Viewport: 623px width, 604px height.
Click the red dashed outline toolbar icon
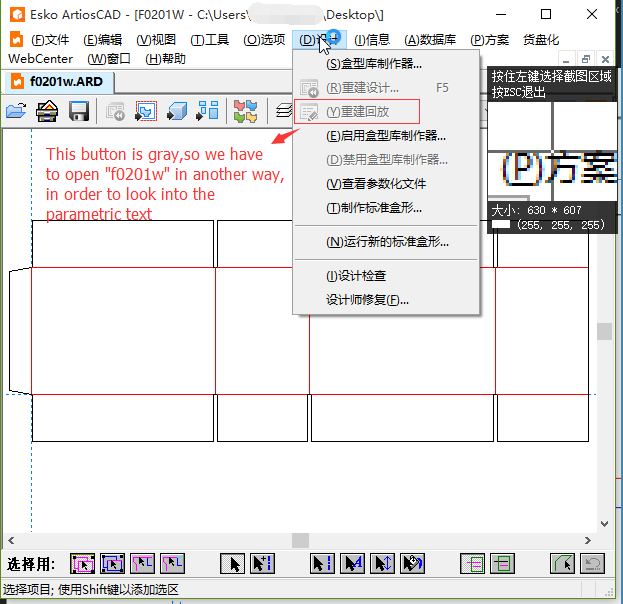click(x=146, y=111)
